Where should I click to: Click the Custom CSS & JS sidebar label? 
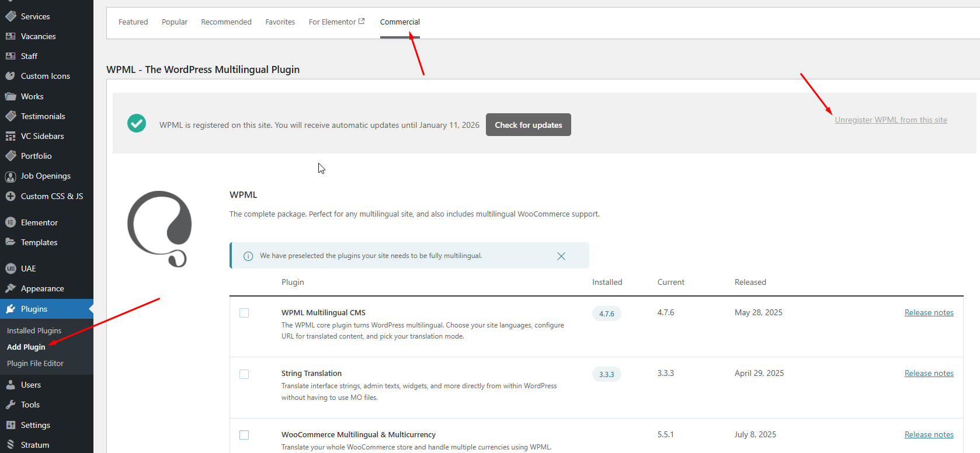click(x=52, y=196)
